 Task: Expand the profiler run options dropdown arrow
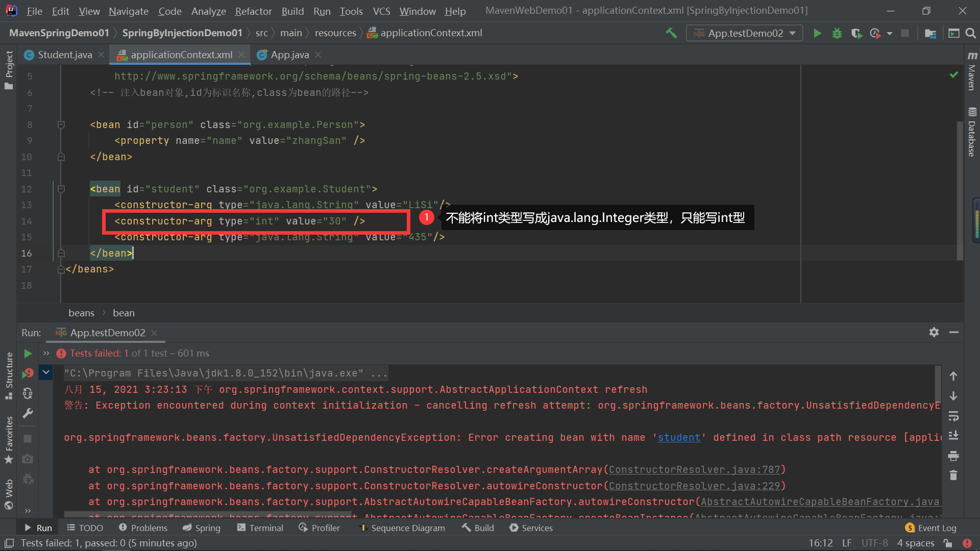(x=890, y=33)
